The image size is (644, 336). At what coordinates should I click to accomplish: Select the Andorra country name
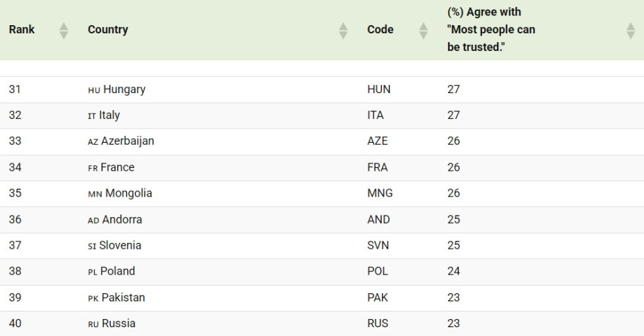[122, 220]
